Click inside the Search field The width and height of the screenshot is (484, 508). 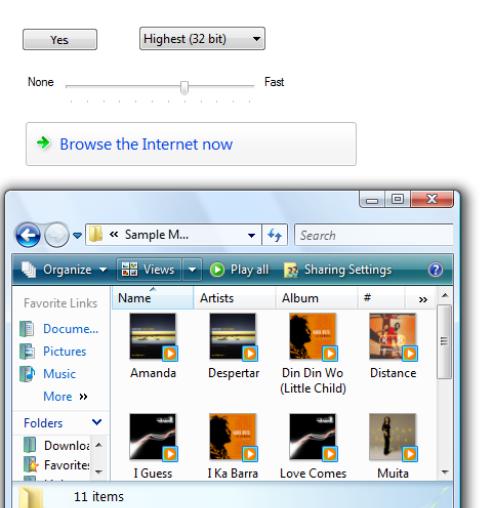(x=374, y=235)
